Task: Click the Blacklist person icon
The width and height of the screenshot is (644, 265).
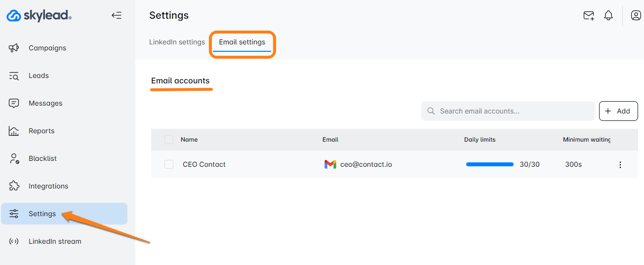Action: (14, 158)
